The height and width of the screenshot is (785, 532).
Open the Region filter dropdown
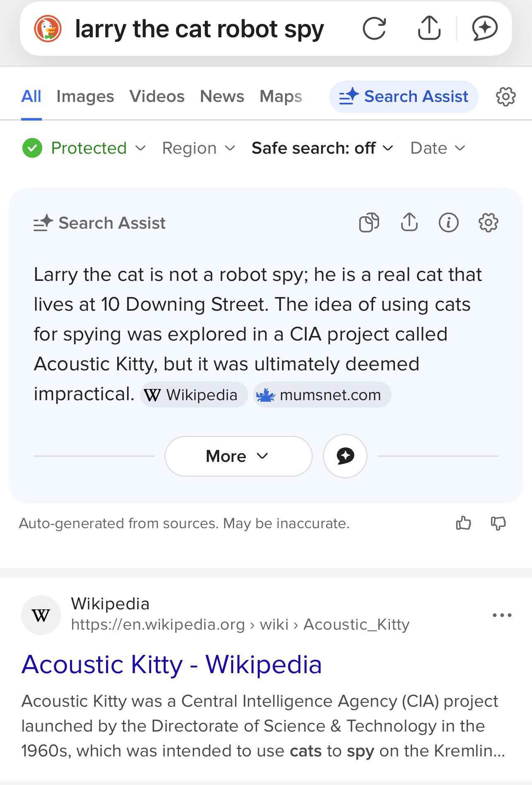[198, 148]
